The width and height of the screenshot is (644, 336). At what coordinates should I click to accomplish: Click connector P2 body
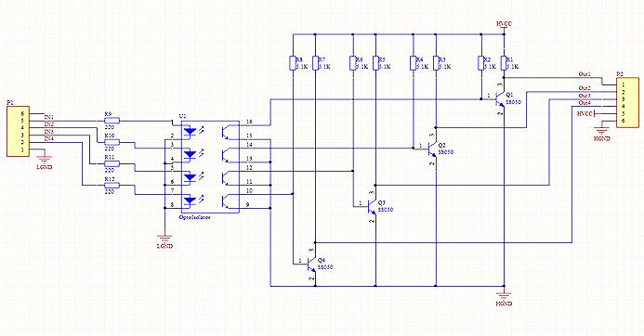tap(627, 103)
